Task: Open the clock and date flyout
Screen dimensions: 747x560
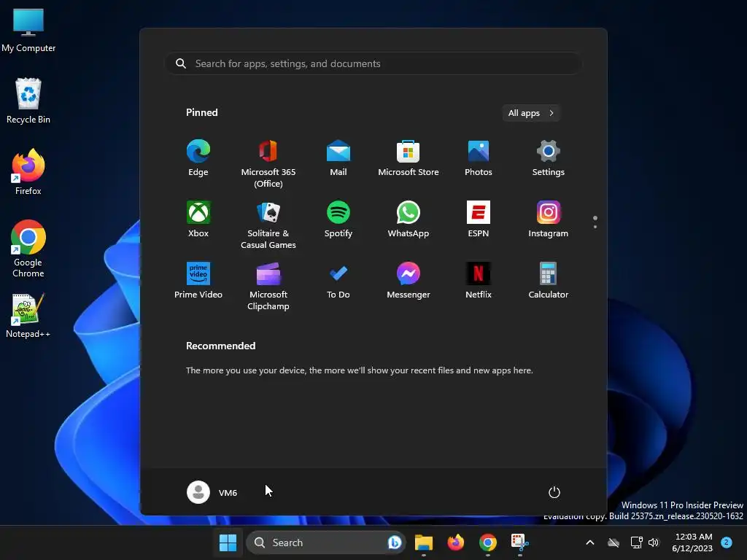Action: click(692, 542)
